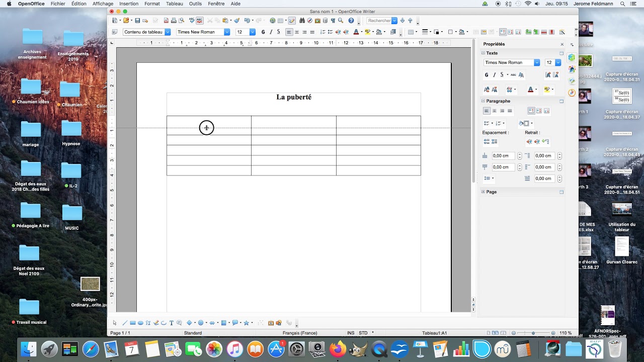644x362 pixels.
Task: Click the above-paragraph spacing field 0,00 cm
Action: [504, 156]
